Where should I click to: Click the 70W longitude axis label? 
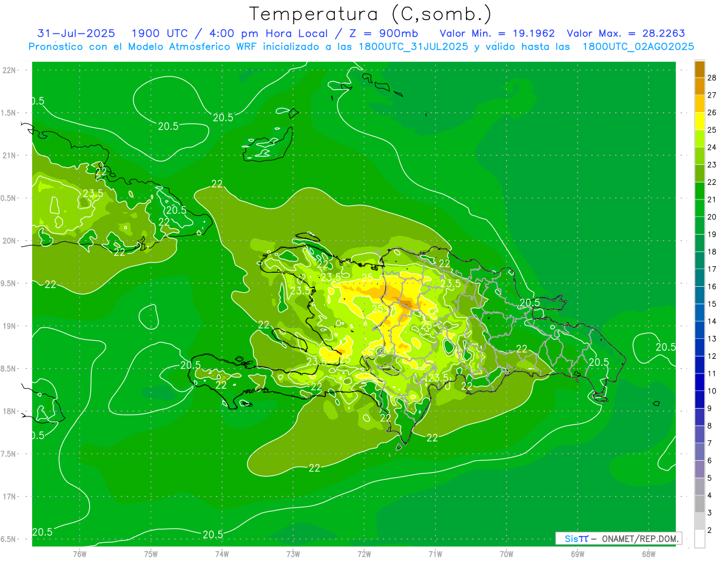(x=507, y=554)
